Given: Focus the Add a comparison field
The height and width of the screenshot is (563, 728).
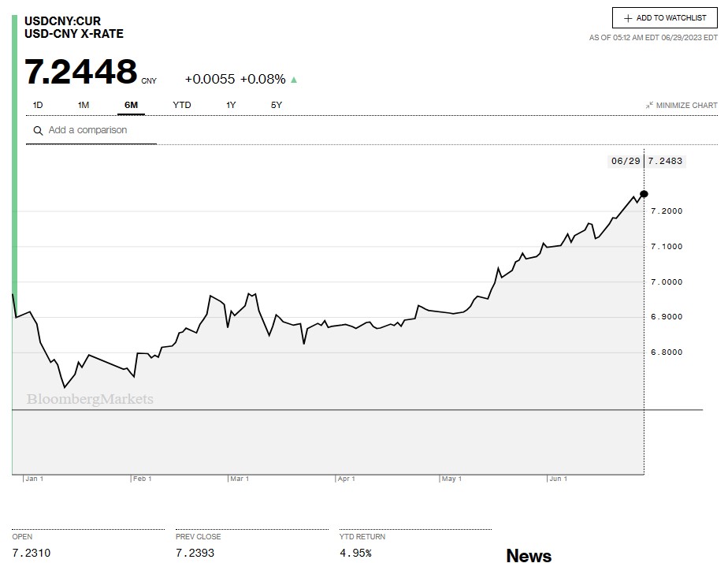Looking at the screenshot, I should pyautogui.click(x=98, y=130).
